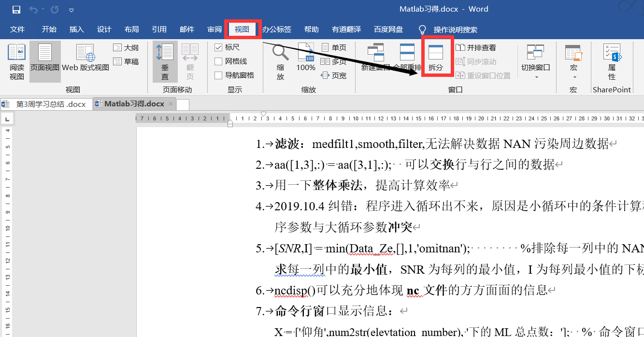Open the undo history dropdown arrow
644x337 pixels.
tap(43, 10)
